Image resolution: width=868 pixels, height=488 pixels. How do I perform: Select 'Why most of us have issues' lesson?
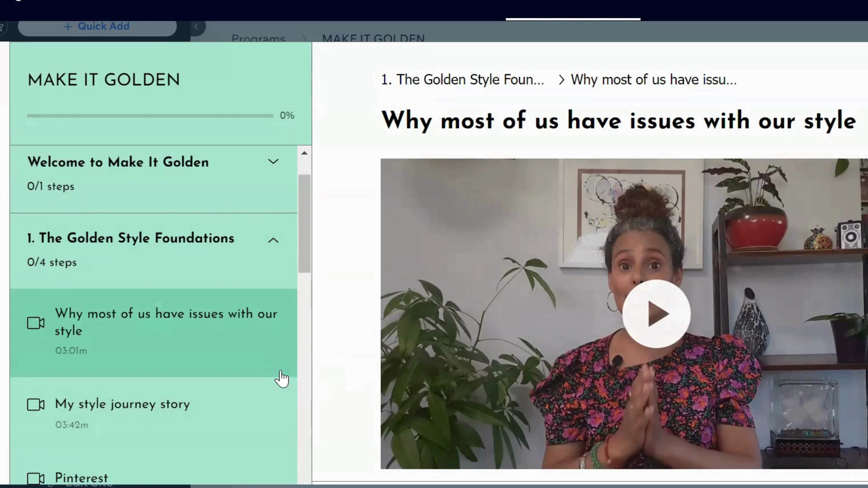(153, 332)
